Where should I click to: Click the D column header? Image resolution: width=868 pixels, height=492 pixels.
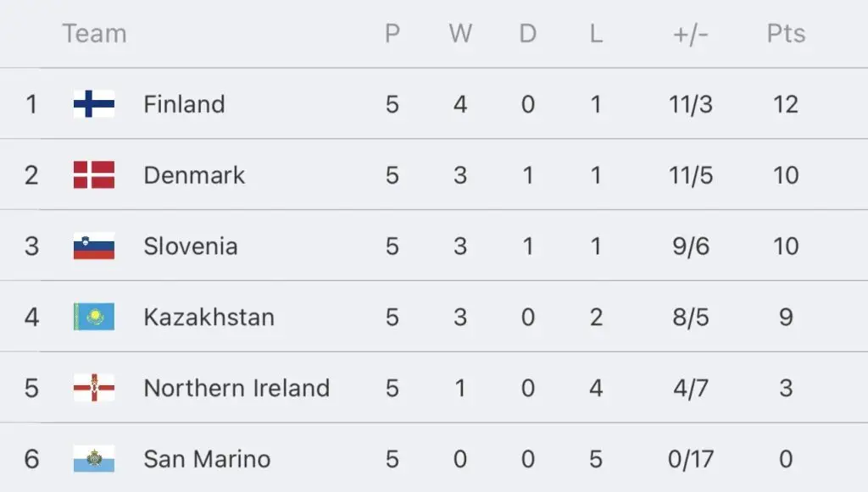coord(528,33)
